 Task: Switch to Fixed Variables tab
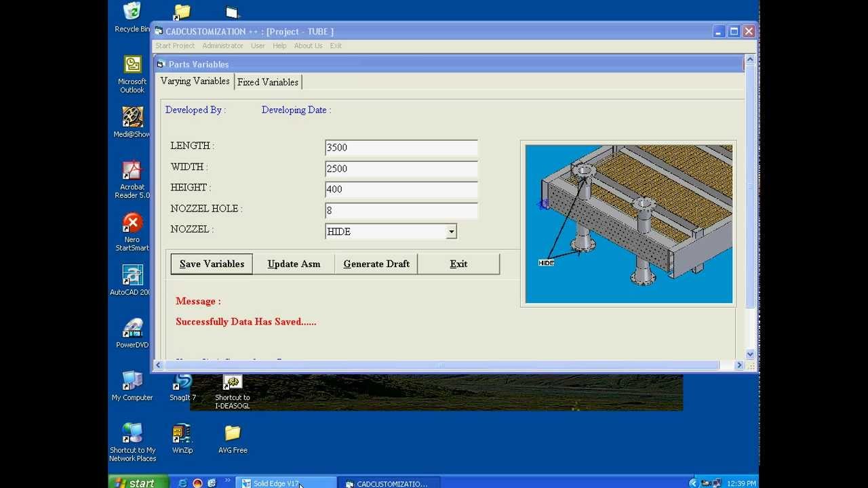click(268, 82)
